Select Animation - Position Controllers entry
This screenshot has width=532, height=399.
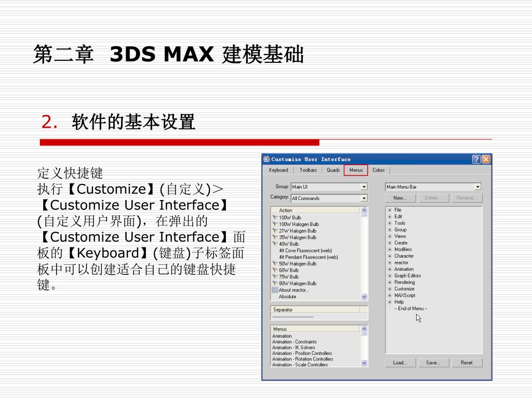[x=302, y=353]
